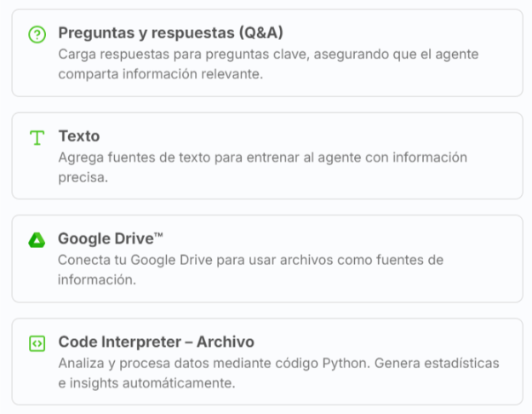Click the green T text icon

point(37,138)
